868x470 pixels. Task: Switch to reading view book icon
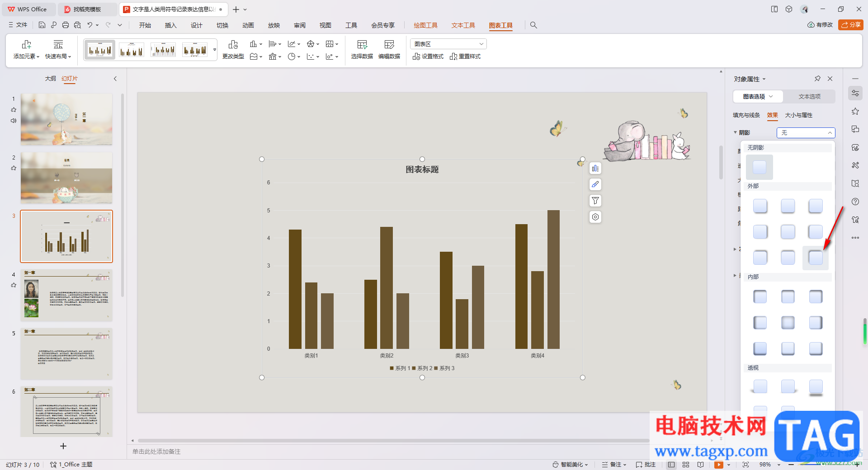700,465
